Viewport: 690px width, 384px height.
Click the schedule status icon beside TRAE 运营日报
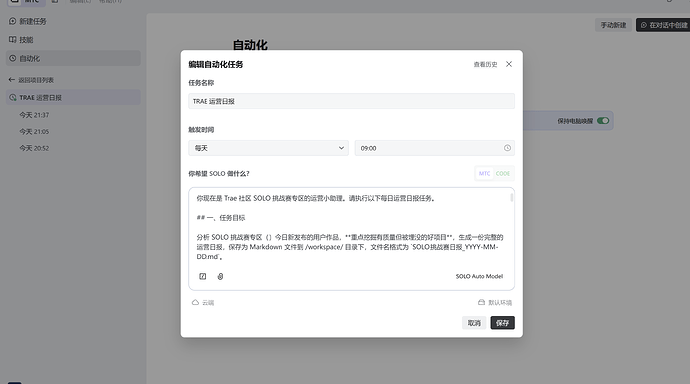12,98
